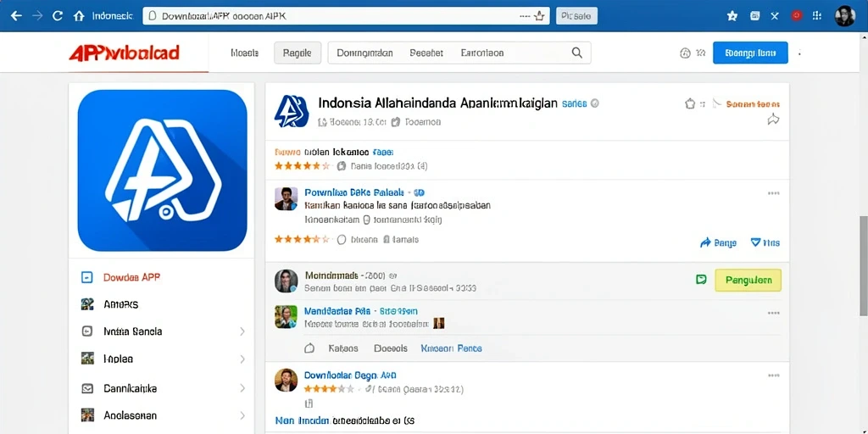The width and height of the screenshot is (868, 434).
Task: Click the page vertical scrollbar
Action: tap(863, 265)
